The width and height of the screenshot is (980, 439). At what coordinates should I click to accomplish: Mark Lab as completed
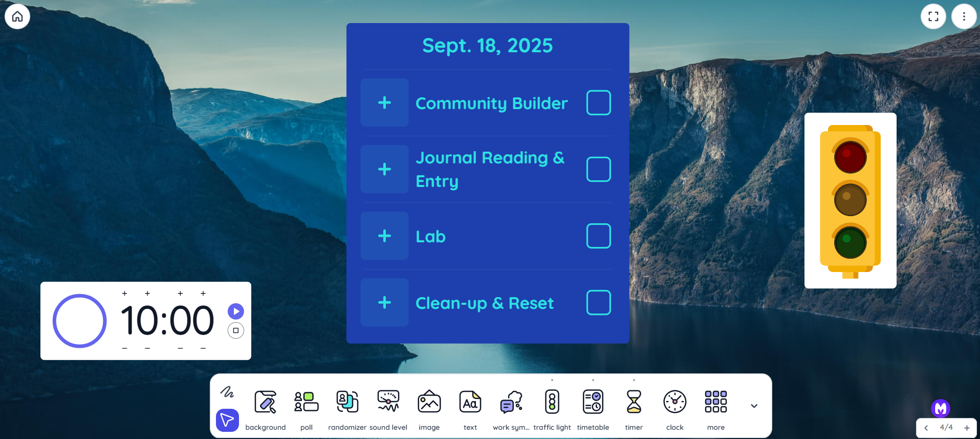[x=599, y=236]
